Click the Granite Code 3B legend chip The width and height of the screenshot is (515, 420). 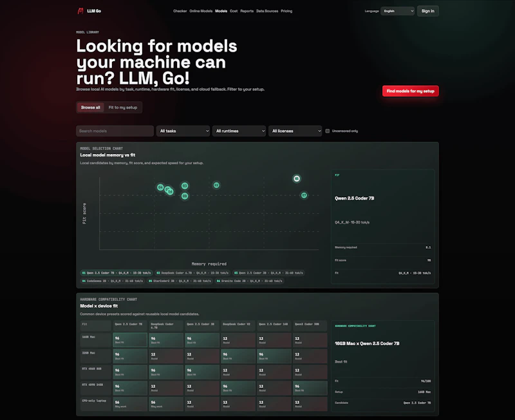coord(249,281)
